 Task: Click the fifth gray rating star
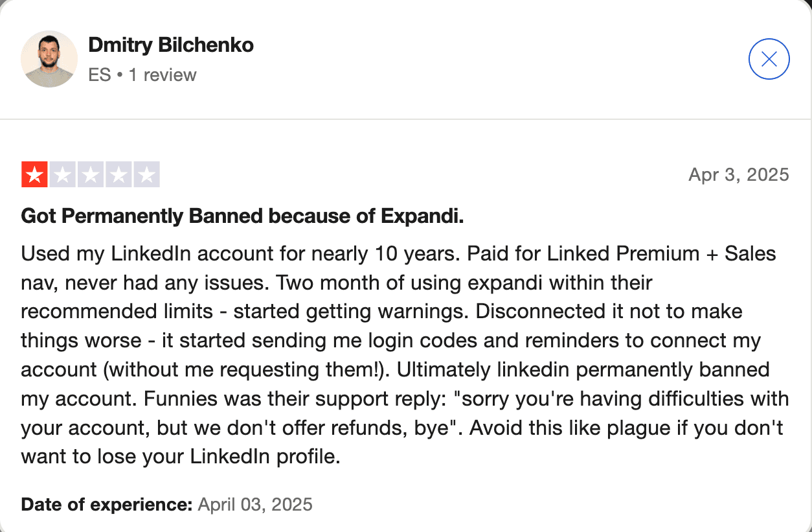(146, 175)
